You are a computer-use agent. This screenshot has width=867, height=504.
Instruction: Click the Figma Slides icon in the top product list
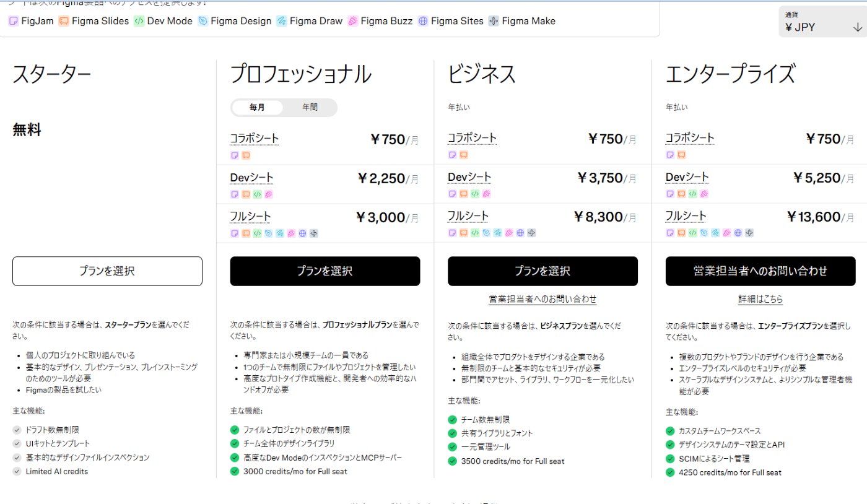click(x=64, y=21)
